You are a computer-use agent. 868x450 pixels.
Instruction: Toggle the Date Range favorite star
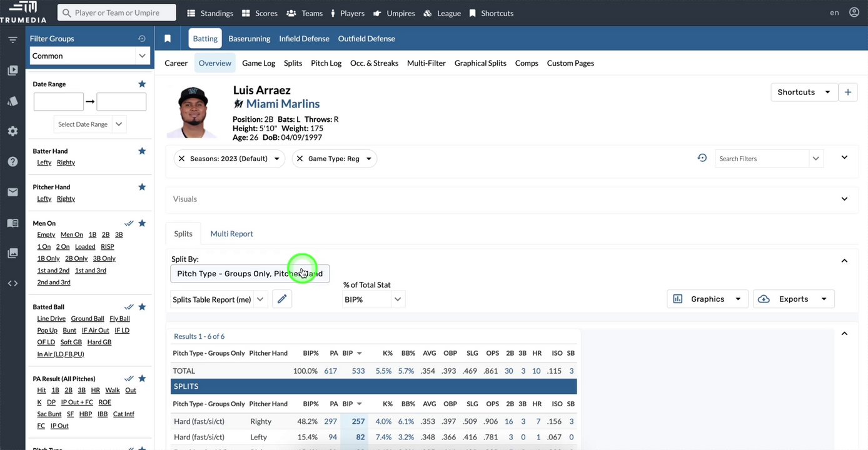point(142,84)
